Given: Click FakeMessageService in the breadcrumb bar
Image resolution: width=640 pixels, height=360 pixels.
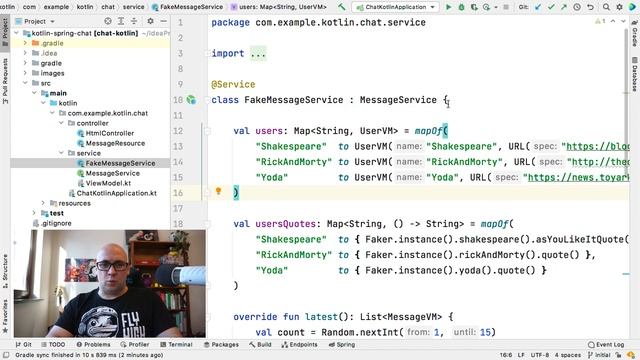Looking at the screenshot, I should (188, 7).
